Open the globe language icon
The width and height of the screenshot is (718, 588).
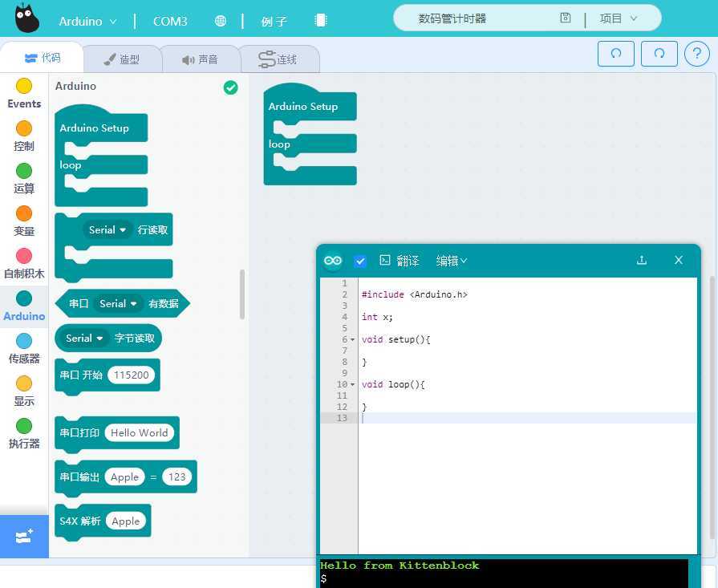click(x=221, y=21)
